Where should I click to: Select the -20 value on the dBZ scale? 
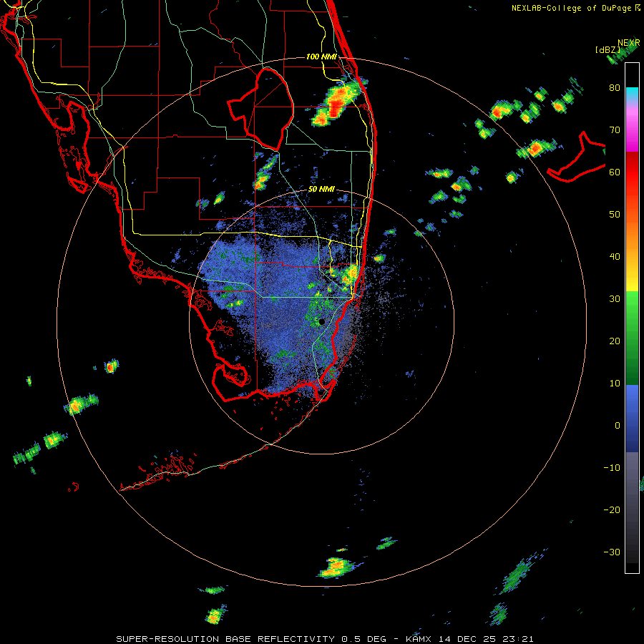coord(612,510)
